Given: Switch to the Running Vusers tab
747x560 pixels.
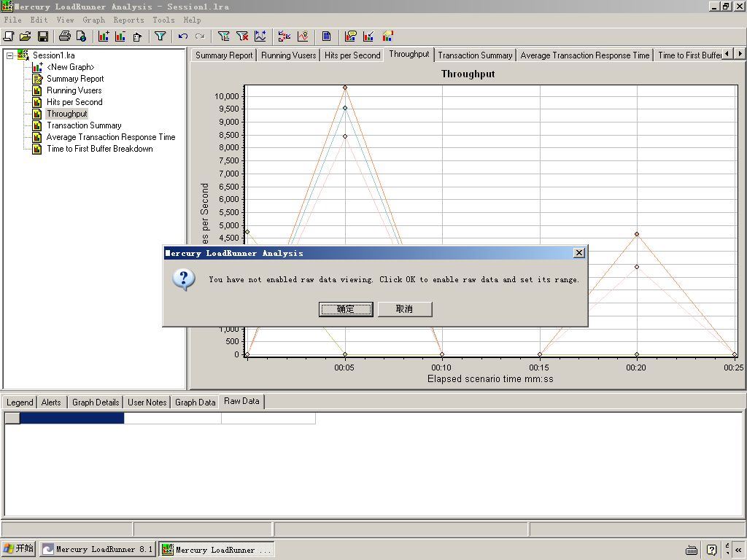Looking at the screenshot, I should (289, 55).
